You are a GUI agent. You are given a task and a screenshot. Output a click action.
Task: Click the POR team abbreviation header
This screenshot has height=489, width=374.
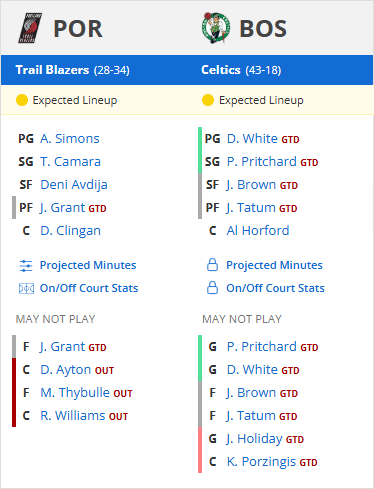pyautogui.click(x=78, y=29)
